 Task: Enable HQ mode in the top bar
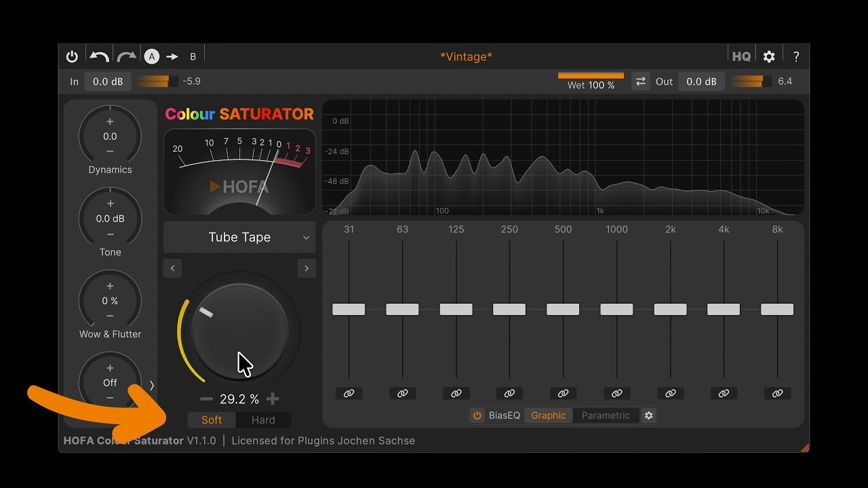point(741,57)
